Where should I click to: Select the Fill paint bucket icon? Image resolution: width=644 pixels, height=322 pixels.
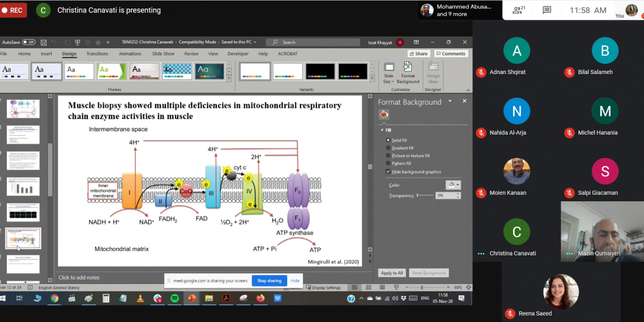coord(383,115)
